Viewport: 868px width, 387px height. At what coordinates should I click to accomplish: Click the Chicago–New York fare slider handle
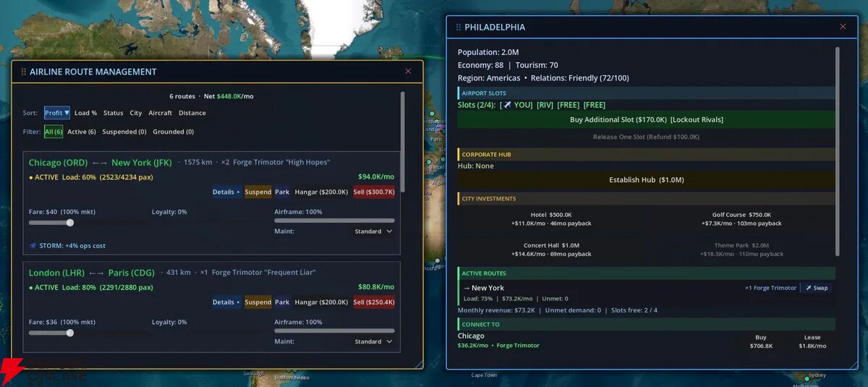(x=70, y=223)
